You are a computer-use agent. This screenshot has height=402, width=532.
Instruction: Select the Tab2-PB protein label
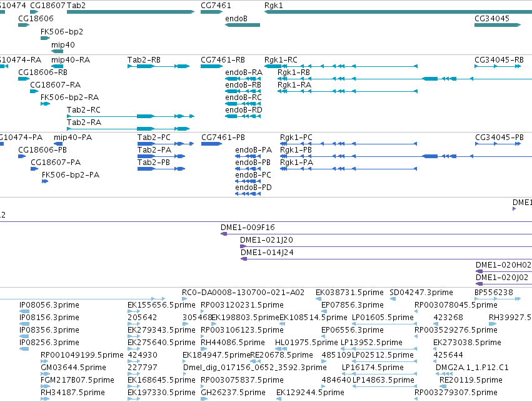click(x=154, y=163)
